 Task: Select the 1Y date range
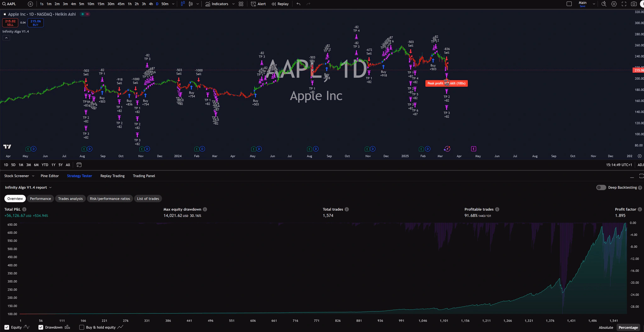click(x=53, y=165)
